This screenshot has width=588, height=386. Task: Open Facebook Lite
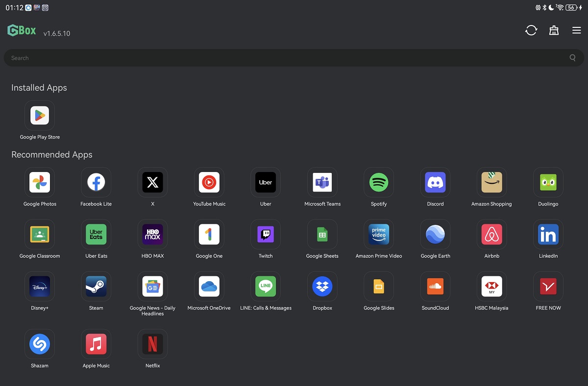tap(96, 182)
